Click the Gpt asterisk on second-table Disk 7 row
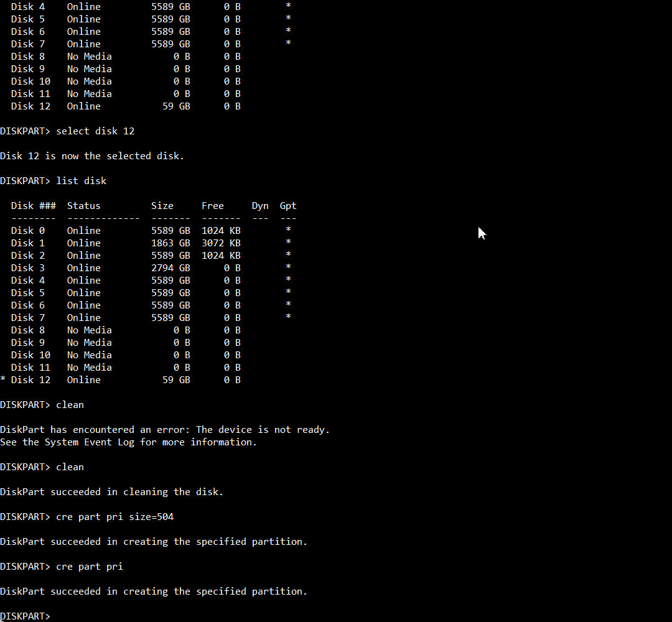Image resolution: width=672 pixels, height=622 pixels. point(289,317)
